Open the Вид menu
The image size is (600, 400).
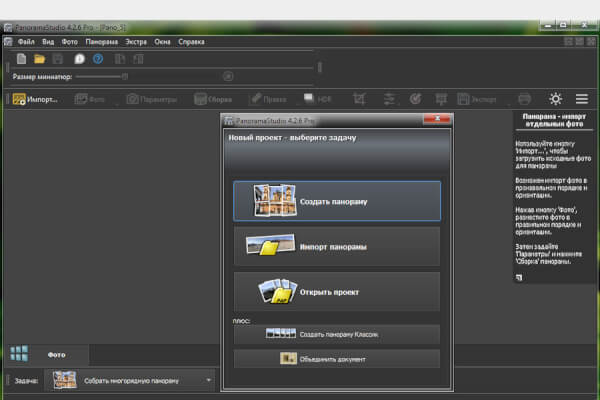point(48,42)
